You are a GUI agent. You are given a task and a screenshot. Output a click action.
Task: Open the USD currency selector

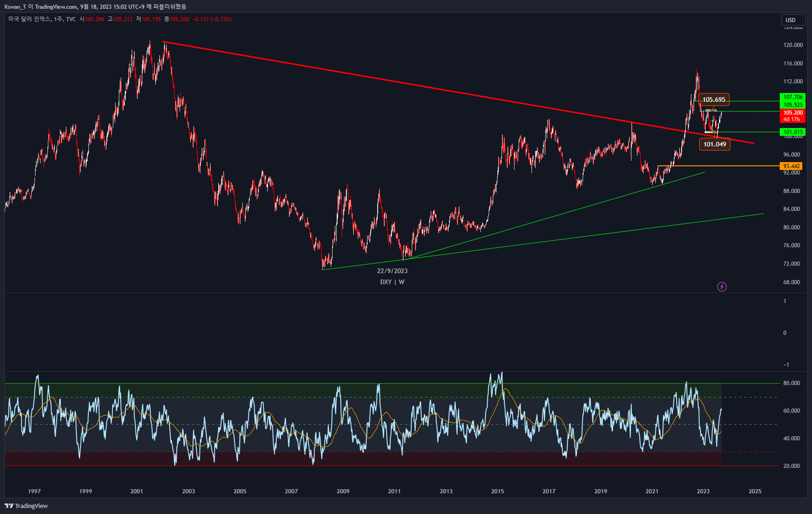(793, 20)
